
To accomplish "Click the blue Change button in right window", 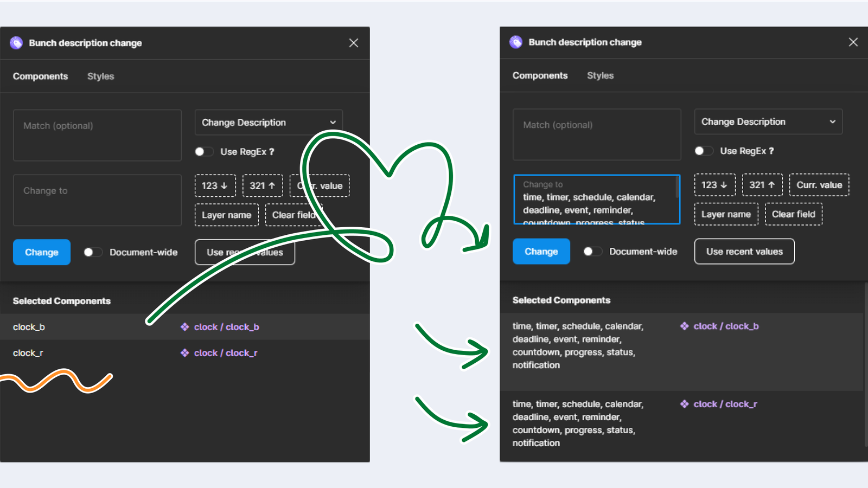I will (541, 252).
